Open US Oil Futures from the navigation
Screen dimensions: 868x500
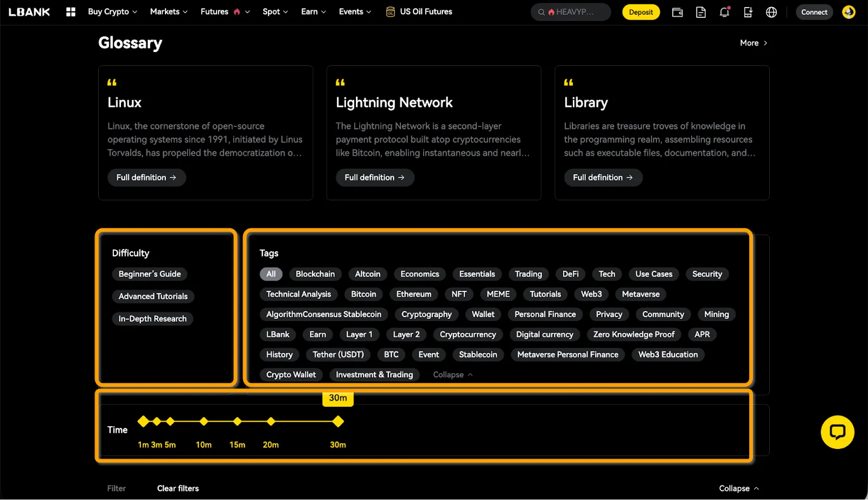[x=419, y=11]
